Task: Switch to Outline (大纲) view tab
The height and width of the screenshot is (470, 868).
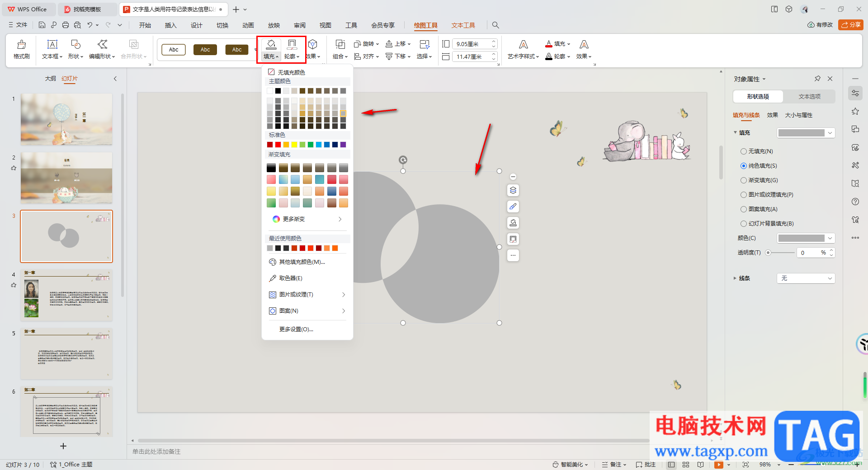Action: tap(50, 79)
